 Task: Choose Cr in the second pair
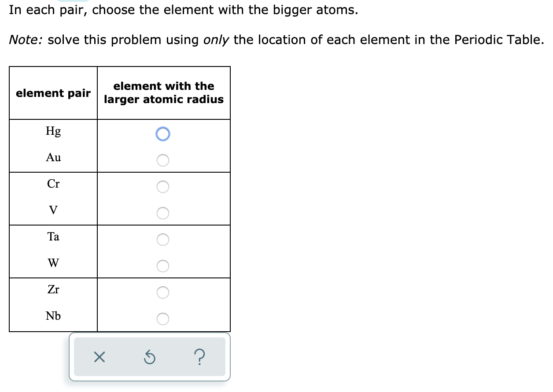163,187
